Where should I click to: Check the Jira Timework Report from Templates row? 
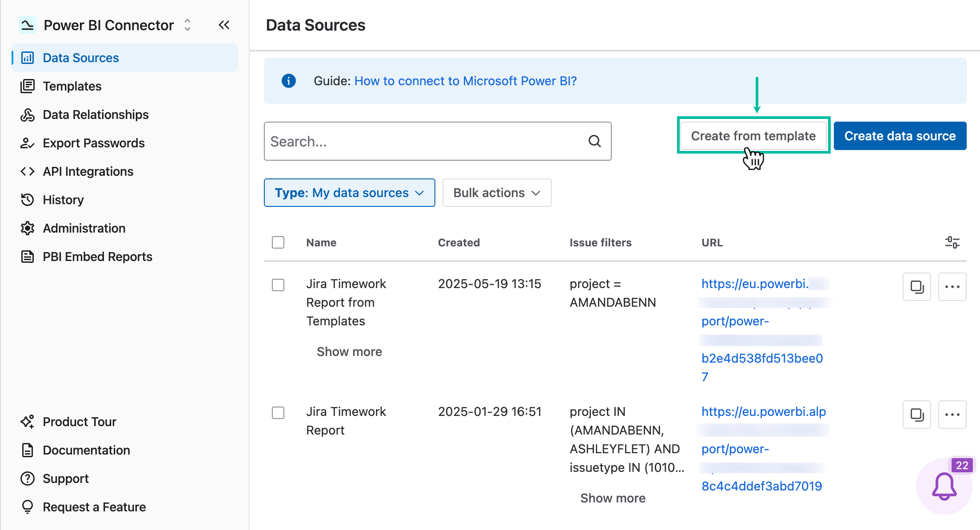click(x=278, y=285)
